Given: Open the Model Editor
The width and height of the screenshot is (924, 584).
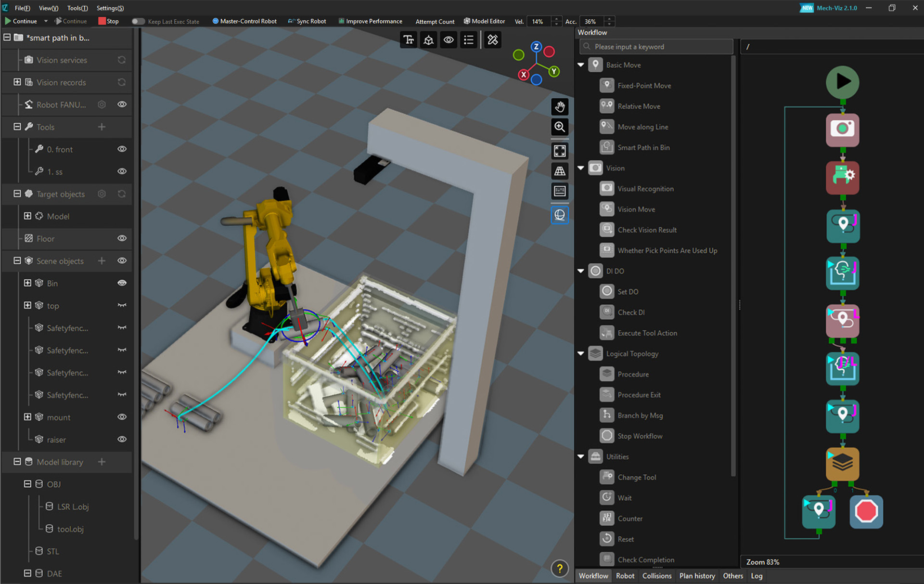Looking at the screenshot, I should click(484, 21).
